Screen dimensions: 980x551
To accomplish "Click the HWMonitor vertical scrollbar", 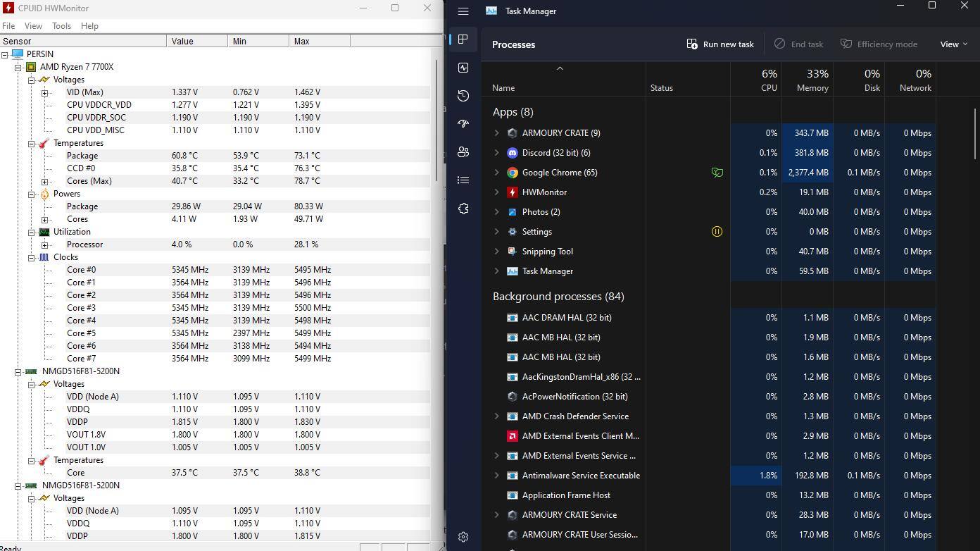I will coord(437,120).
